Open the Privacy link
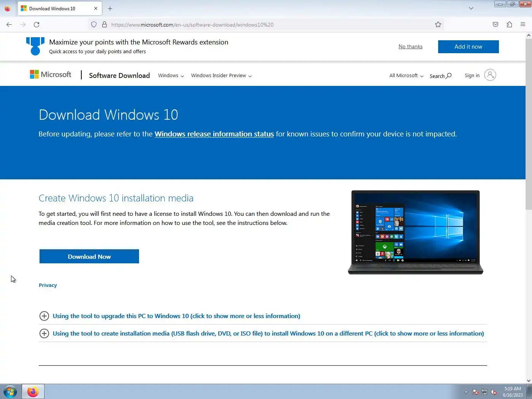Screen dimensions: 532x399 (48, 285)
